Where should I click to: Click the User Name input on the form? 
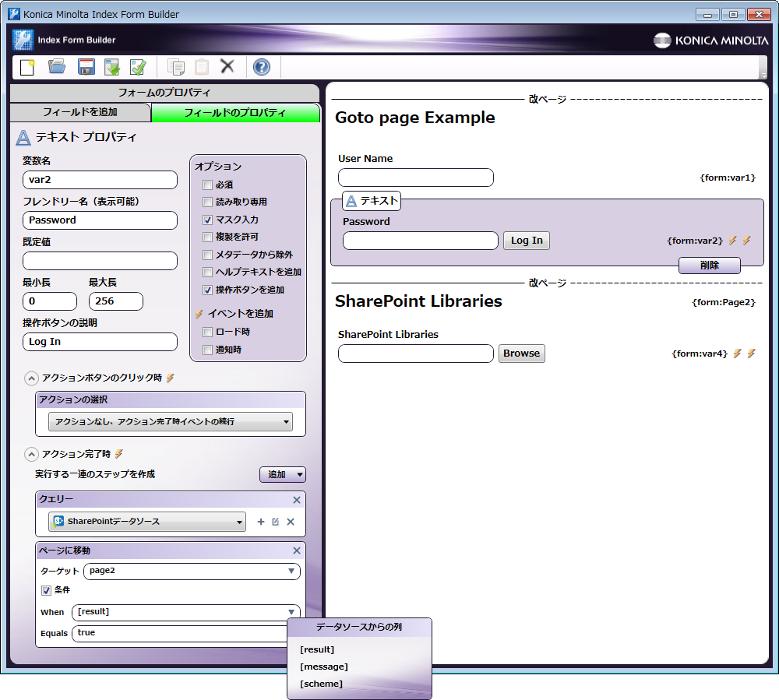(x=416, y=178)
